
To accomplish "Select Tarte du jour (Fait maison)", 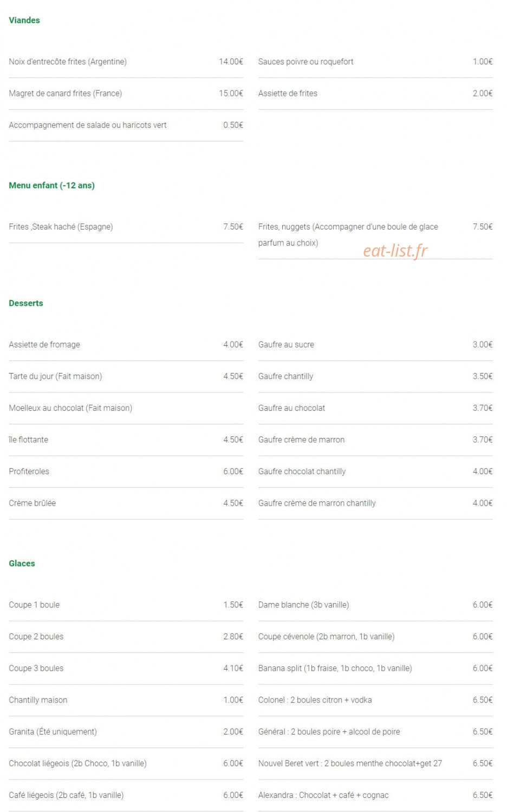I will click(55, 376).
